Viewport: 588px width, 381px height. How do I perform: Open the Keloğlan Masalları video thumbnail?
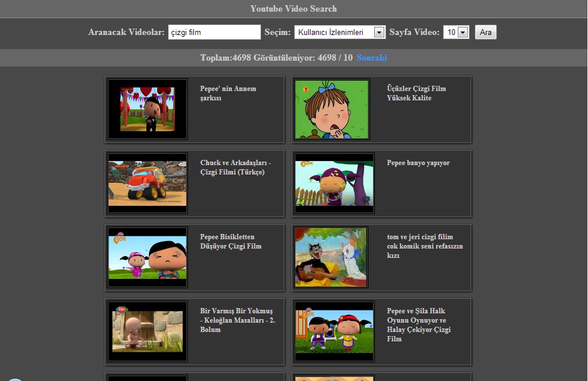(147, 331)
